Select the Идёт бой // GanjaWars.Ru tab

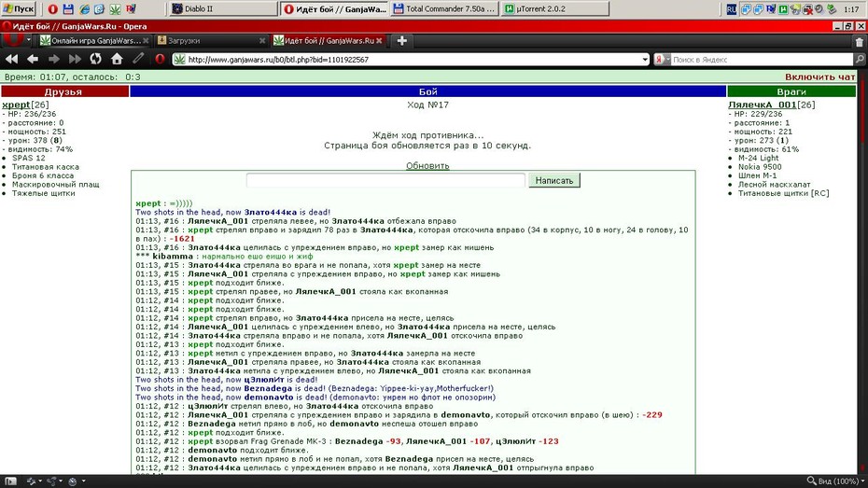(x=329, y=41)
